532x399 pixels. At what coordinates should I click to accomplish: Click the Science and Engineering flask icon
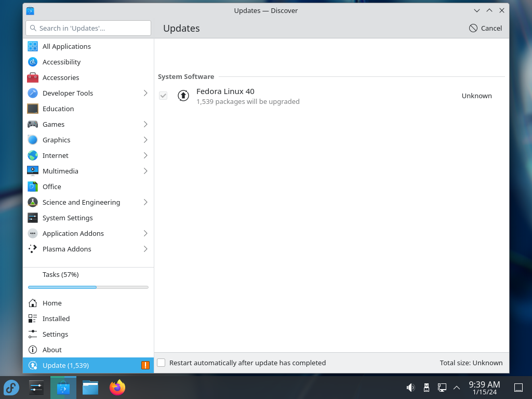33,203
